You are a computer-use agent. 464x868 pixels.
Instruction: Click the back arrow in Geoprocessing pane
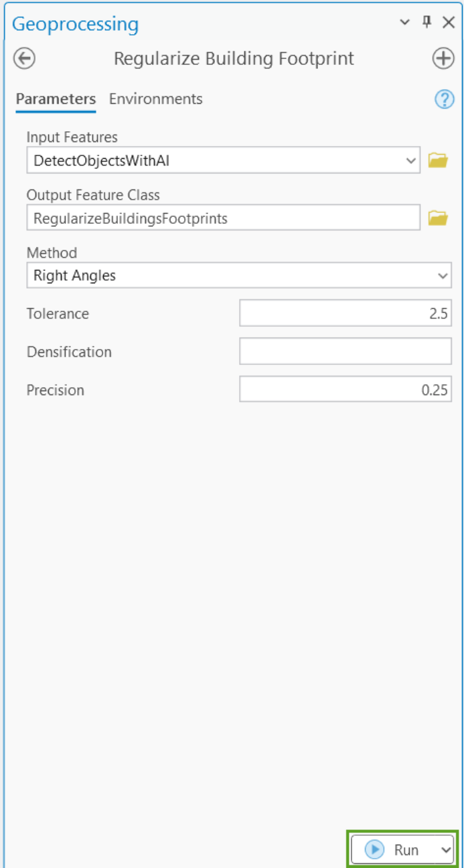24,59
